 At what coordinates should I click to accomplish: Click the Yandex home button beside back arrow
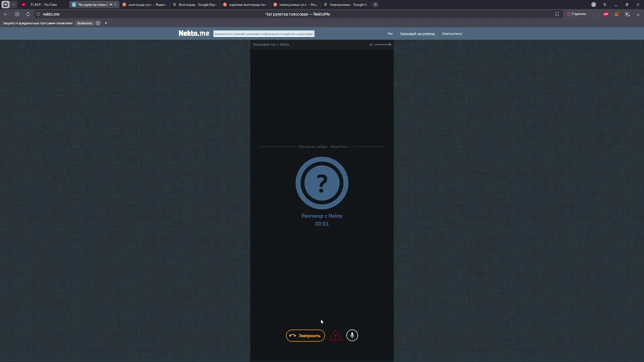click(17, 14)
